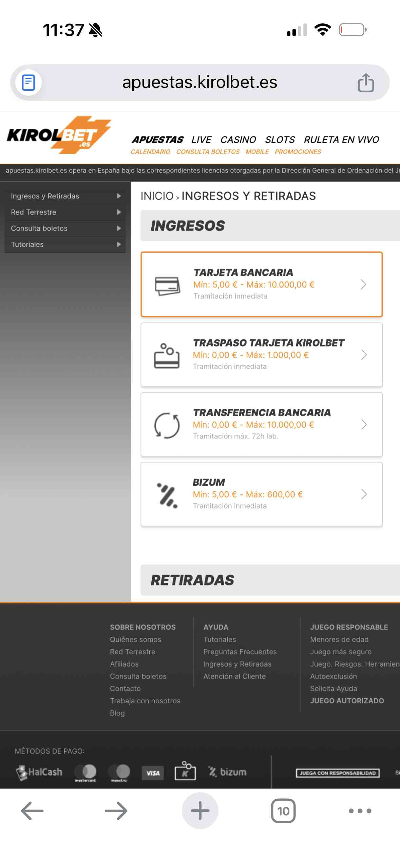
Task: Open Red Terrestre footer link
Action: (132, 652)
